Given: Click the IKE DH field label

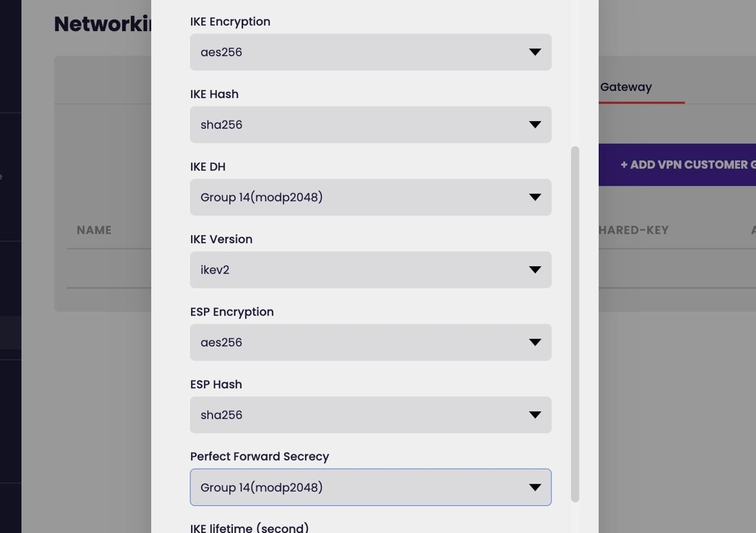Looking at the screenshot, I should tap(208, 167).
